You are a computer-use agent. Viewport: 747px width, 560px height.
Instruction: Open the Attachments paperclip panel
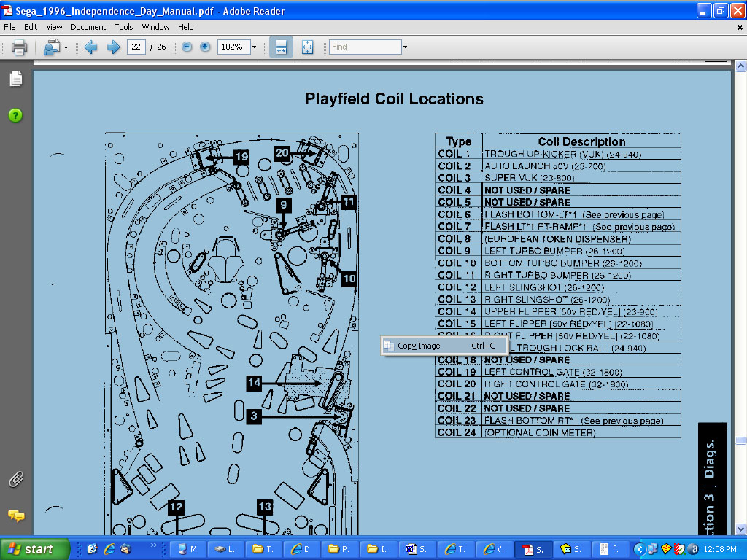tap(15, 479)
